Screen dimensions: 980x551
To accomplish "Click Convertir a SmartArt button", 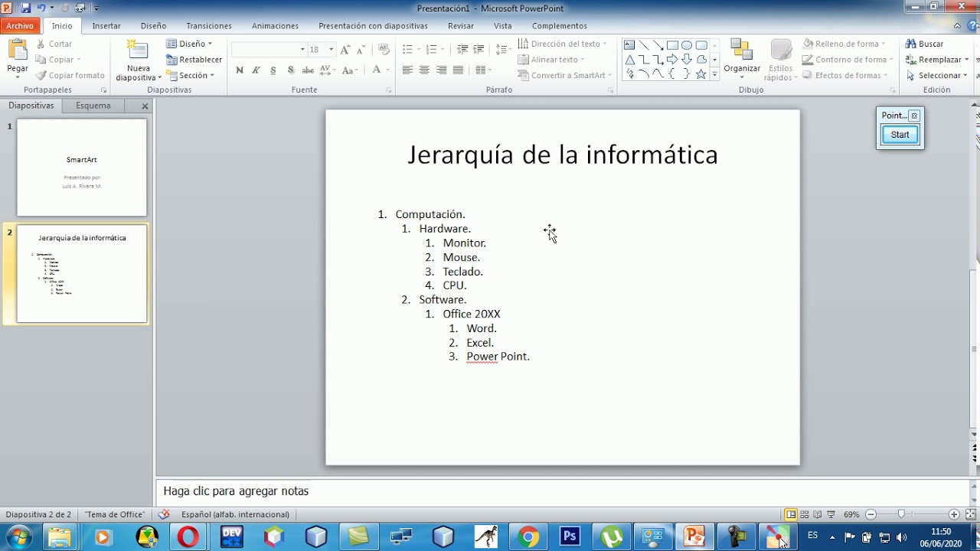I will point(564,75).
